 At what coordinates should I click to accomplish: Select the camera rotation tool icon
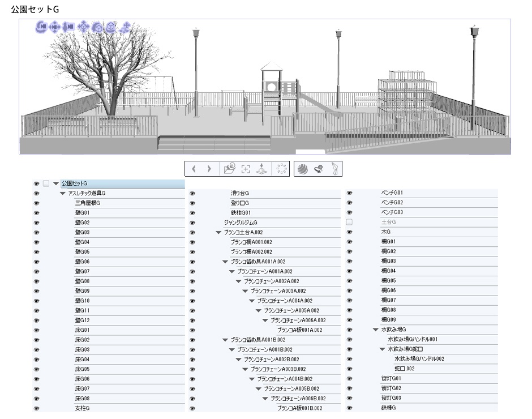tap(40, 28)
